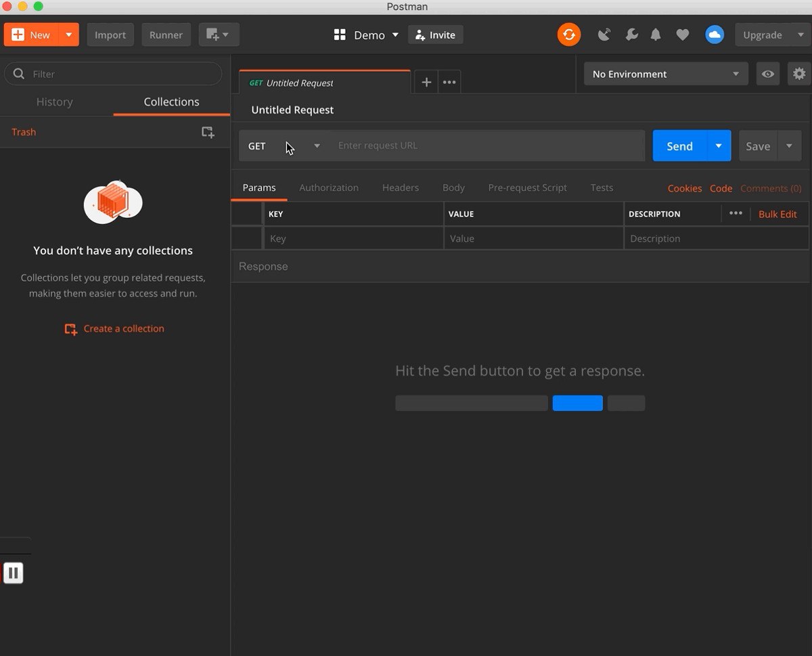Click the heart icon in header
Viewport: 812px width, 656px height.
pyautogui.click(x=683, y=35)
